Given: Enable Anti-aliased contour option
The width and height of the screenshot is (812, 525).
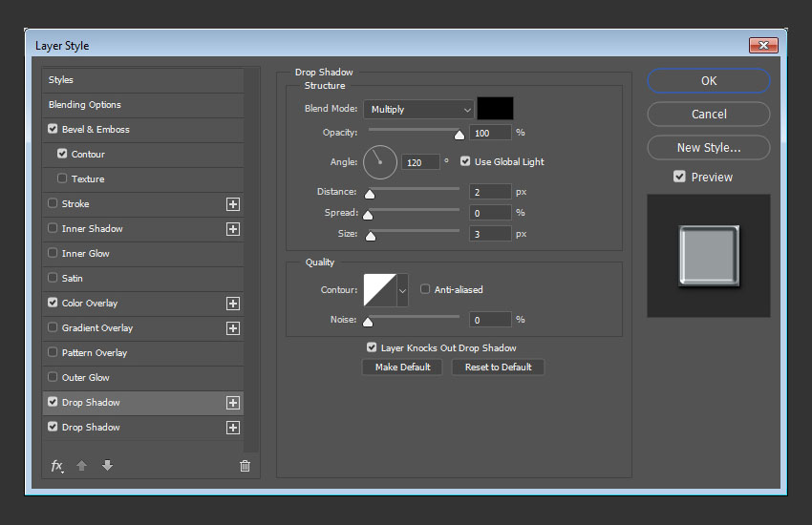Looking at the screenshot, I should (x=425, y=289).
